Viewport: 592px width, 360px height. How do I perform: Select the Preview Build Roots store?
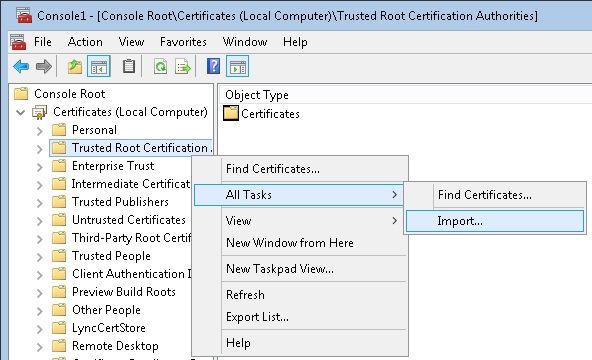click(x=123, y=292)
